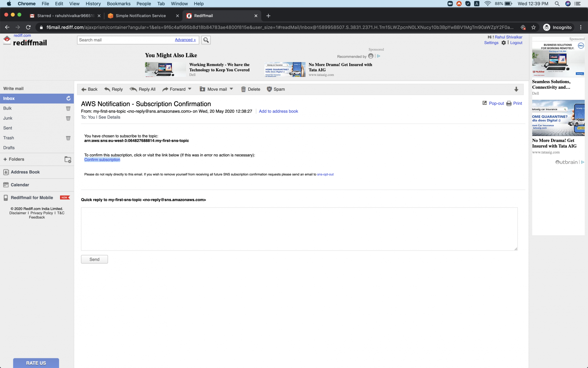
Task: Mark the email as Spam
Action: (x=276, y=89)
